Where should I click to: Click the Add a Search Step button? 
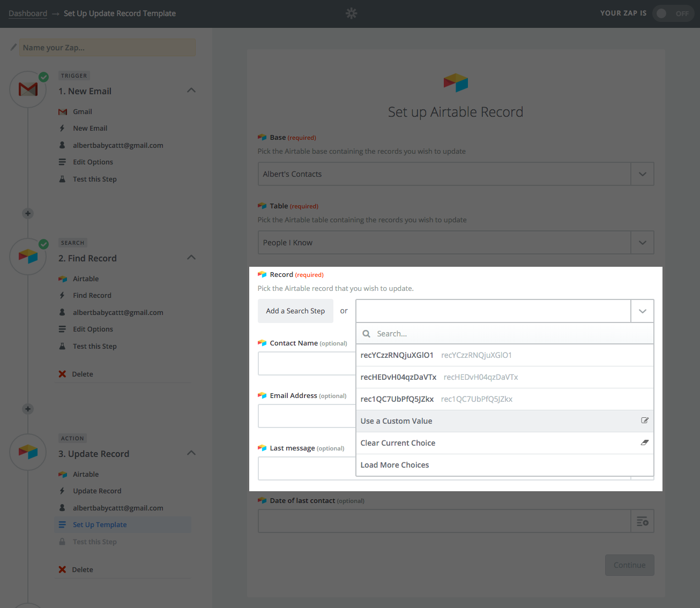pos(295,311)
